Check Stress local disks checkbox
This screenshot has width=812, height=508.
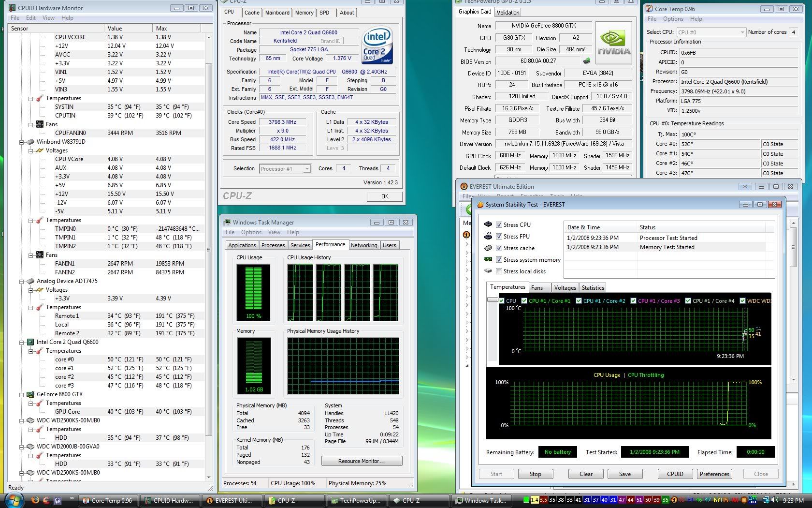tap(499, 271)
